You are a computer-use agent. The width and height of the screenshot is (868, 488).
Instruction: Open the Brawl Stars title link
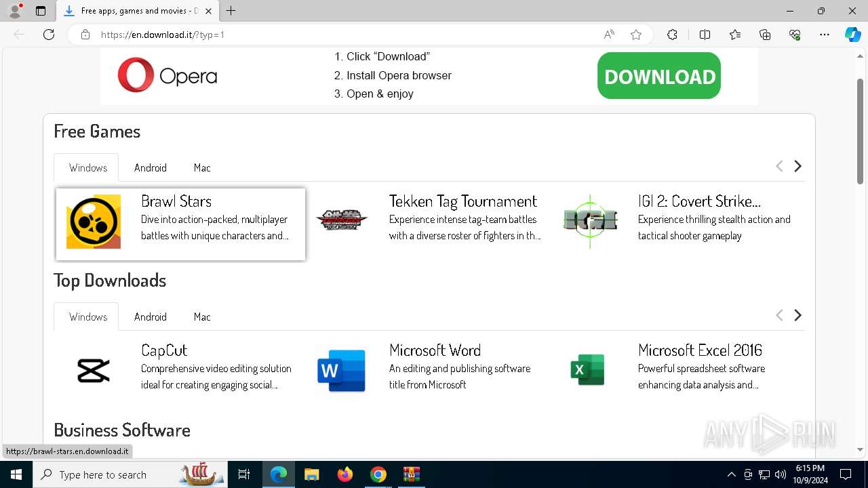(x=176, y=201)
